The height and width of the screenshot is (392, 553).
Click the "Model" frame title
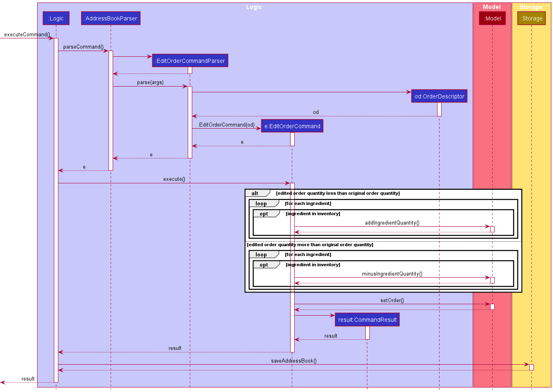(491, 7)
